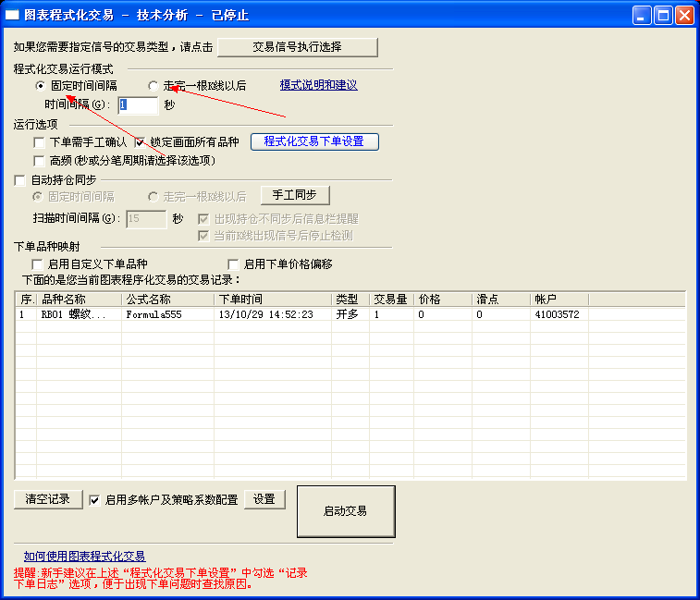This screenshot has height=600, width=700.
Task: Click the 交易量 column header
Action: pos(391,300)
